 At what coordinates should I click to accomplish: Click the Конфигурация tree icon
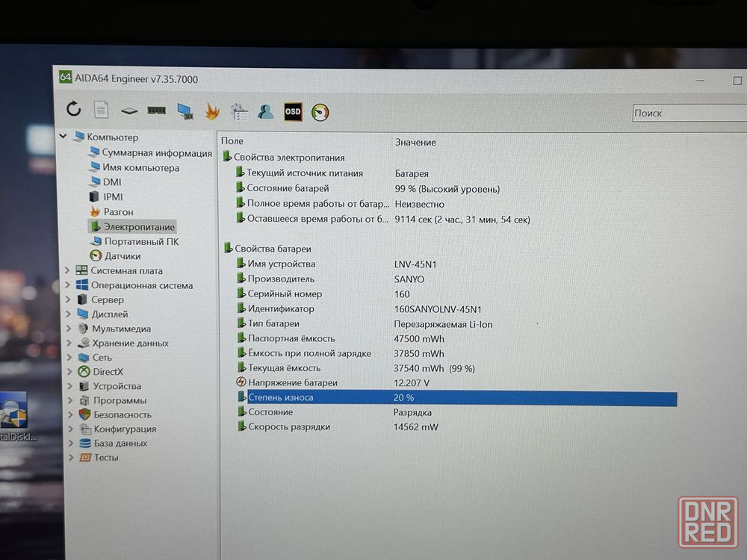[85, 429]
